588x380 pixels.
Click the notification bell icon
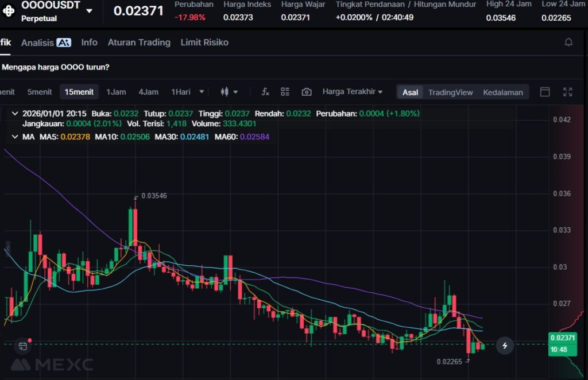[x=568, y=42]
